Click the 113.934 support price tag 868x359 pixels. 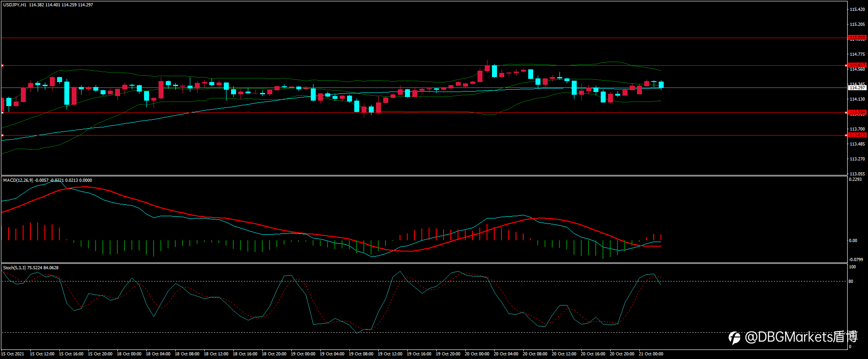click(x=857, y=112)
